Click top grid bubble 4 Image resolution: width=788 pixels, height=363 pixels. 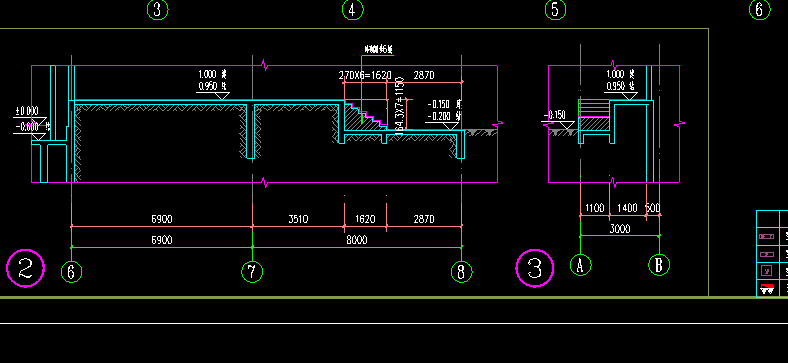coord(353,10)
